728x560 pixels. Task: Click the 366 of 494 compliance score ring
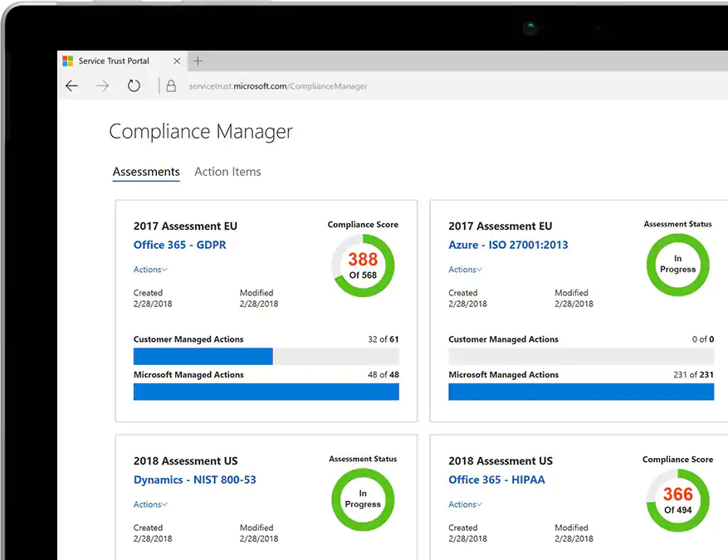(678, 500)
